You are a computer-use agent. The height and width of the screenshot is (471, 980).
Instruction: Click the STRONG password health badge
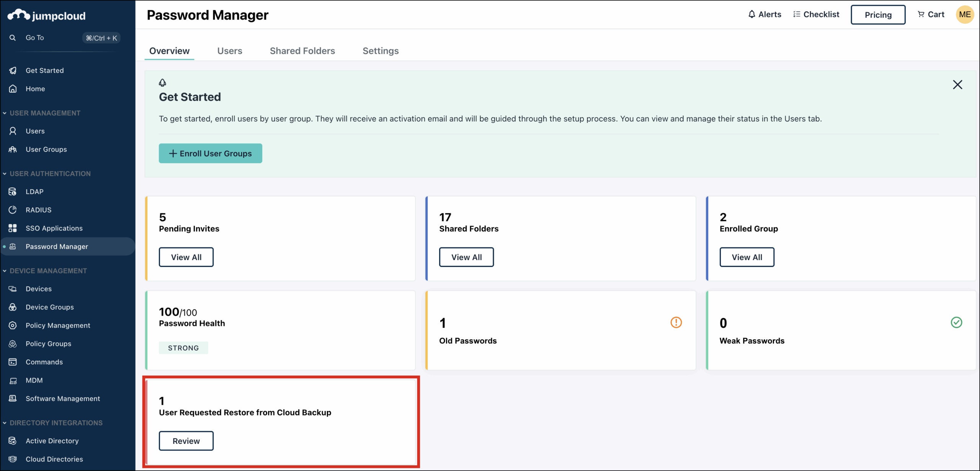(x=183, y=348)
